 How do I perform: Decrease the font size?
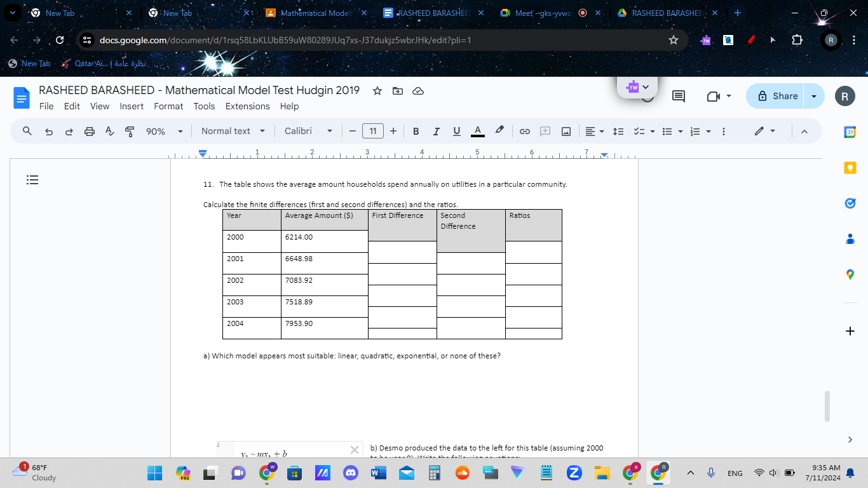pyautogui.click(x=352, y=131)
